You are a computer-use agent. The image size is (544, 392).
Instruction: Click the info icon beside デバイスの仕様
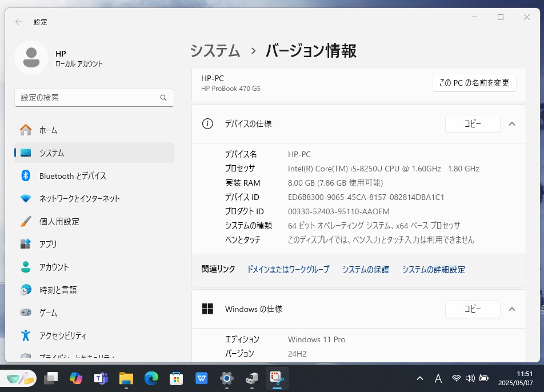point(207,124)
